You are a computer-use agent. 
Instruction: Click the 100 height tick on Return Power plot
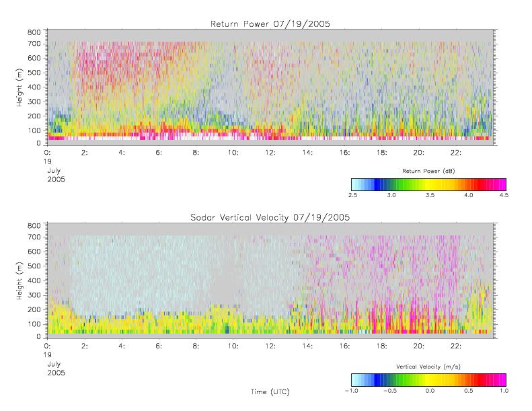tap(34, 130)
